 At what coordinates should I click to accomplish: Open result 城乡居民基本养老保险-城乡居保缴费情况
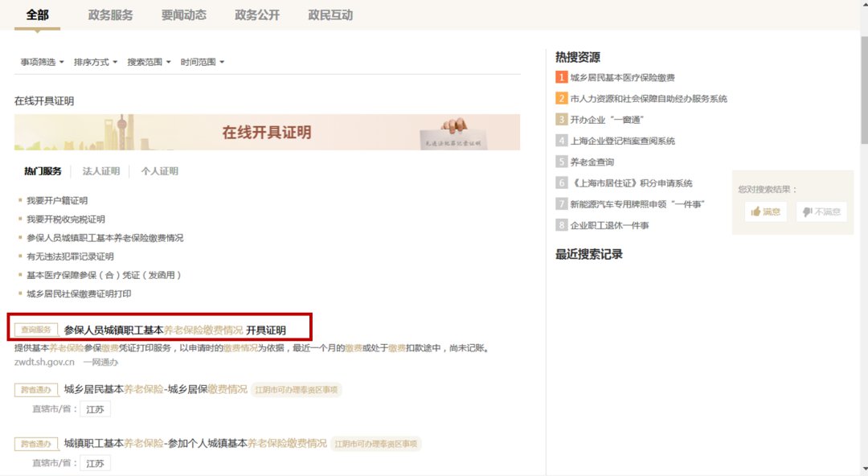[x=156, y=389]
